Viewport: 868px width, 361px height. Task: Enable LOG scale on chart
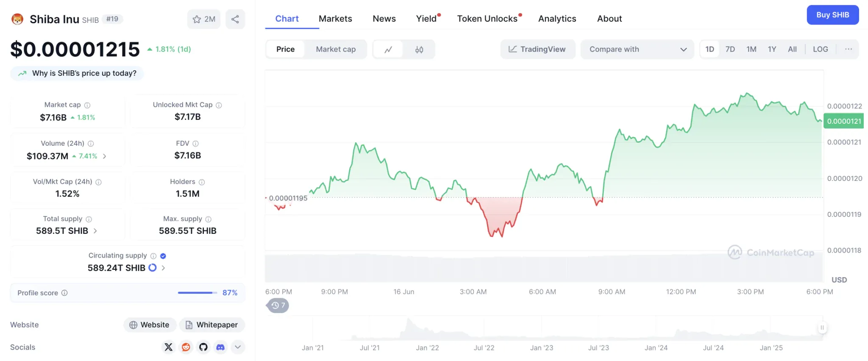(820, 49)
